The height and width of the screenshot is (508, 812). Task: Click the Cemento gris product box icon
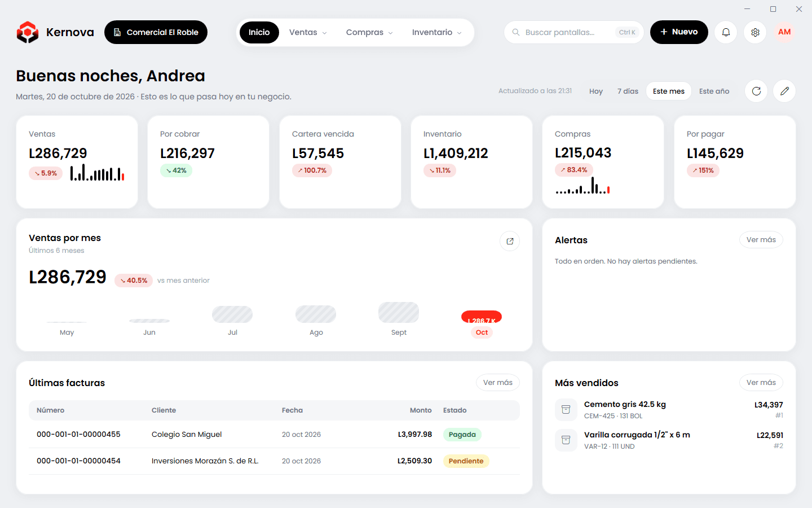pyautogui.click(x=566, y=410)
